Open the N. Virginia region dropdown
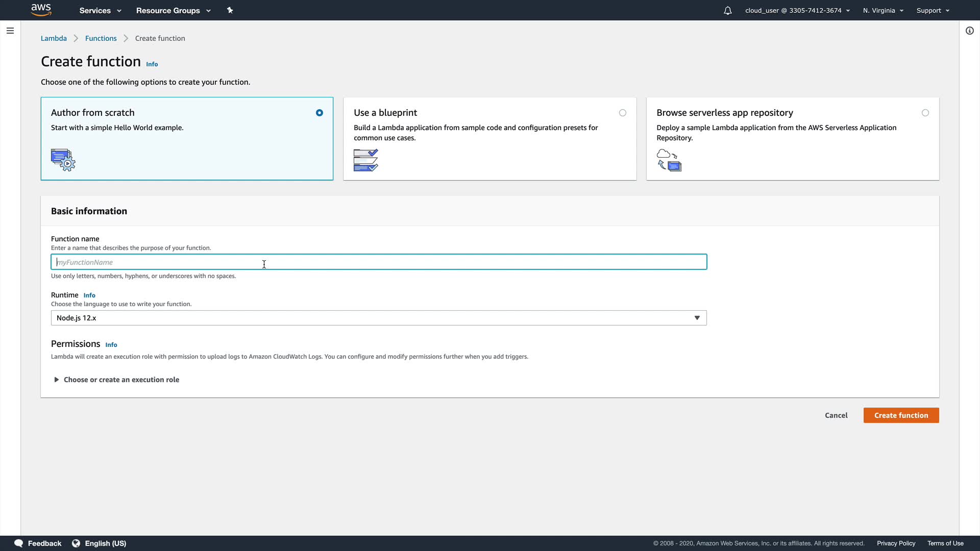This screenshot has height=551, width=980. 883,10
